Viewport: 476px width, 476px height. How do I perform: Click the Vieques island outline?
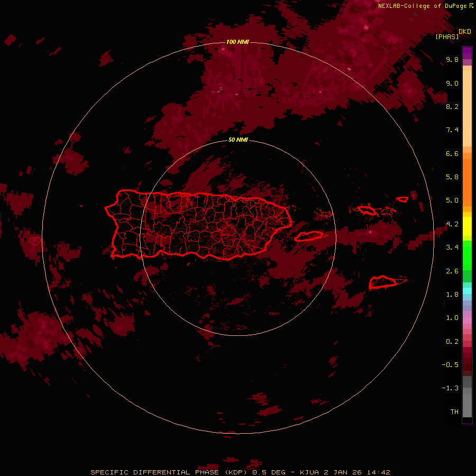click(x=309, y=236)
